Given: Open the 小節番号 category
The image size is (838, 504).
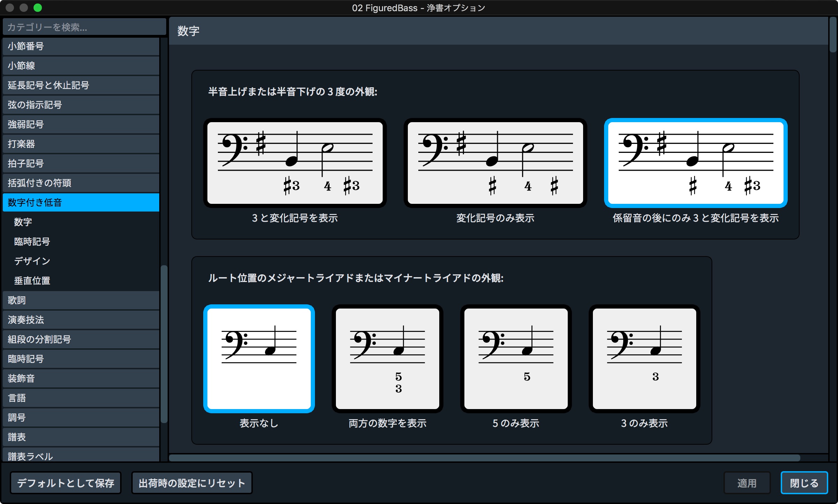Looking at the screenshot, I should coord(81,46).
